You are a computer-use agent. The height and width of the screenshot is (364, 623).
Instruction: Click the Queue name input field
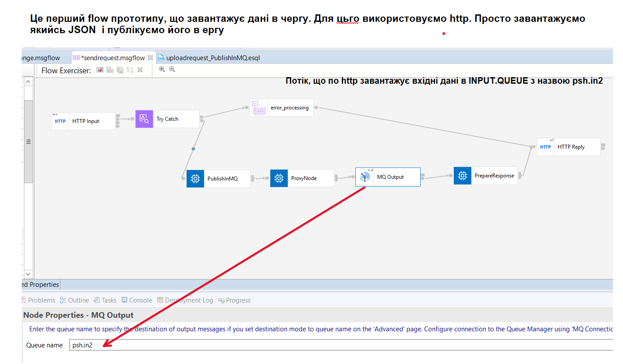pos(340,345)
